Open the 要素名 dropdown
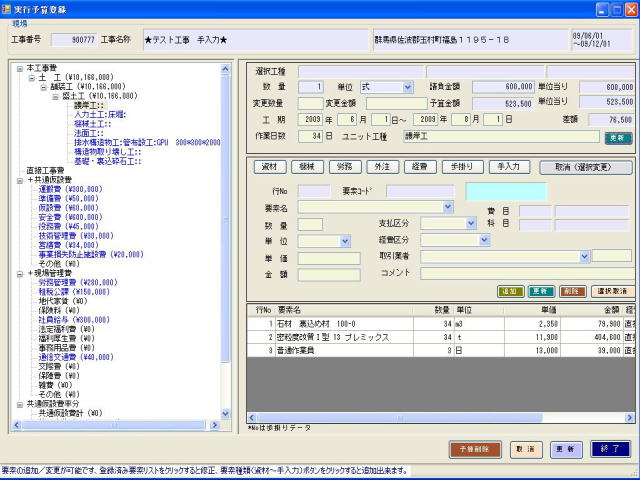Image resolution: width=640 pixels, height=480 pixels. (x=448, y=207)
